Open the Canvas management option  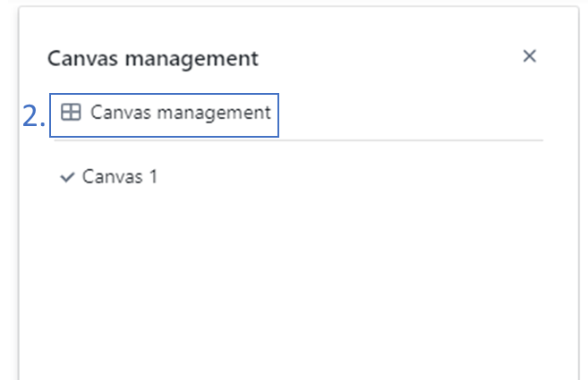(x=179, y=113)
